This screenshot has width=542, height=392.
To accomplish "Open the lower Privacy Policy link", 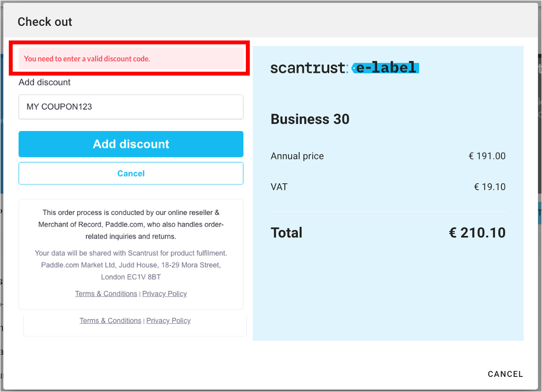I will [x=168, y=320].
